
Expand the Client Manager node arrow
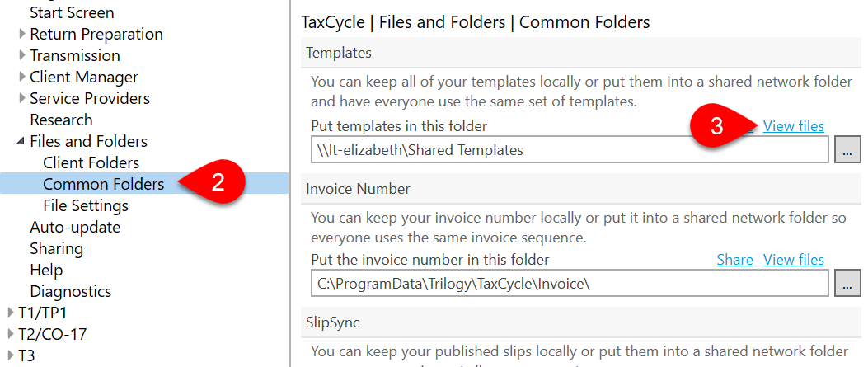22,77
